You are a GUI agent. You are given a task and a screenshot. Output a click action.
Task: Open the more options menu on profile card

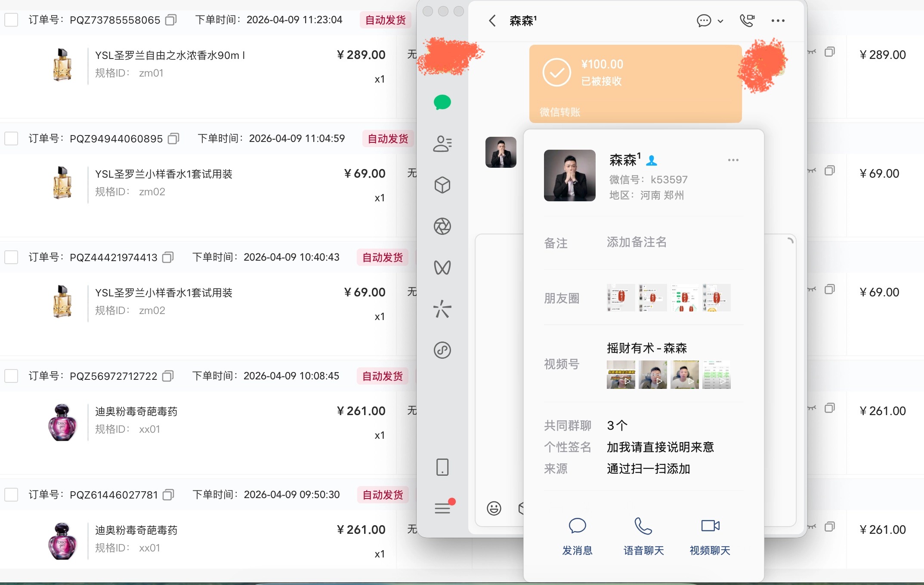pyautogui.click(x=733, y=160)
